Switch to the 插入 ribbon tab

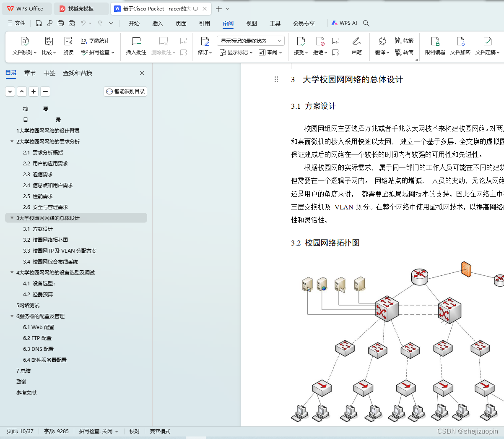158,24
